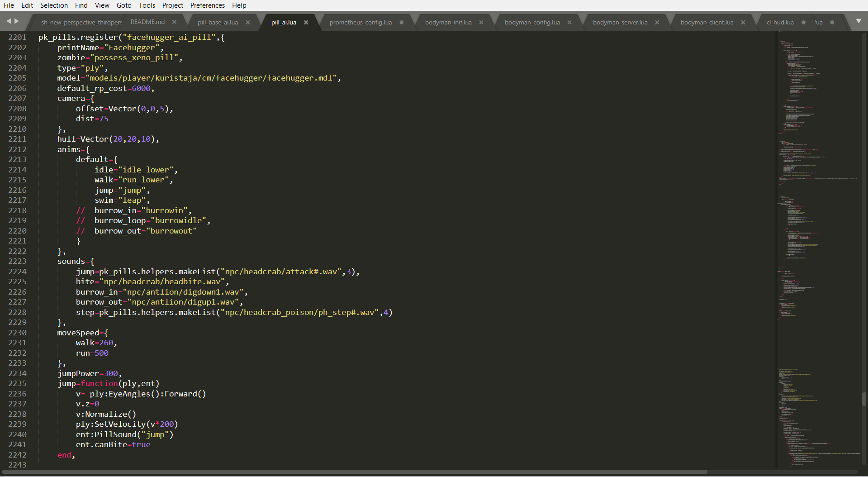
Task: Open the Edit menu
Action: coord(27,5)
